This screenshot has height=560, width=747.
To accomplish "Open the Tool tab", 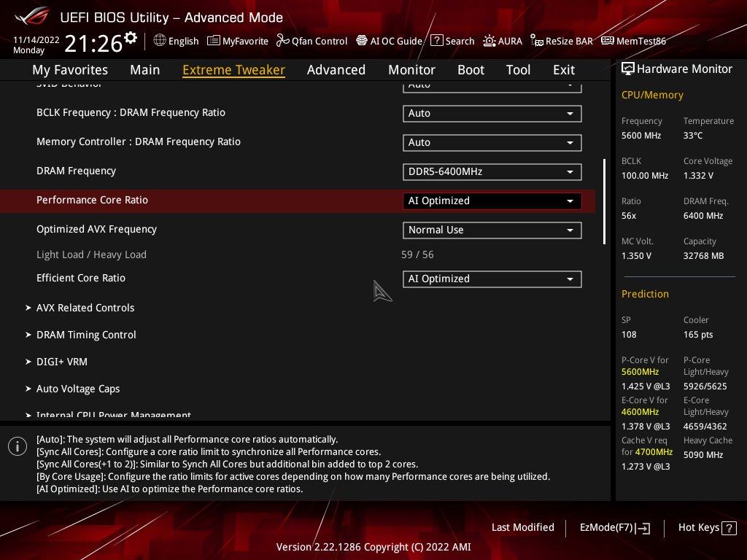I will pos(519,70).
